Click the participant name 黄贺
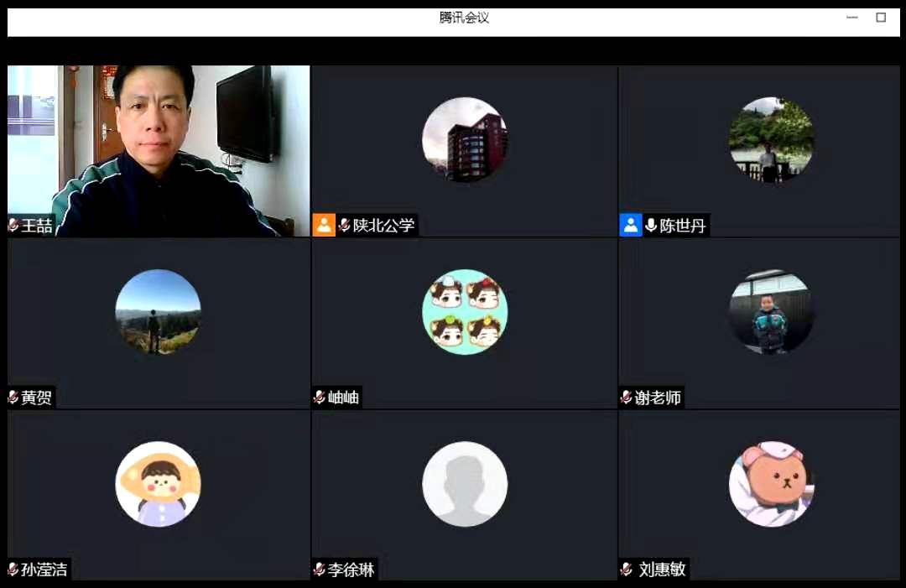The width and height of the screenshot is (906, 588). click(x=36, y=398)
